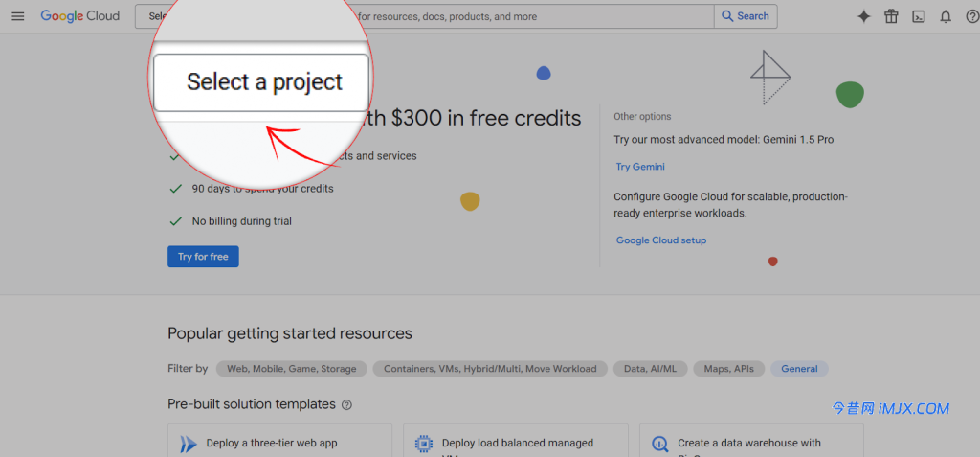Click into the resources search field
The height and width of the screenshot is (457, 980).
tap(534, 16)
